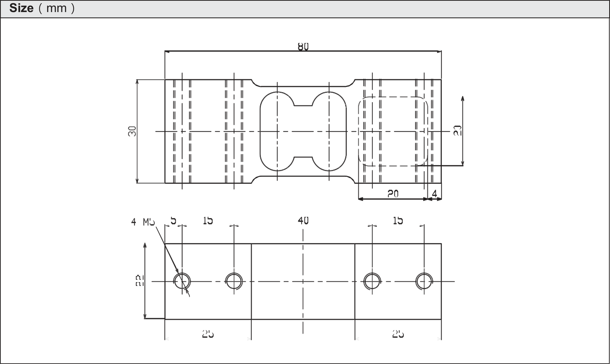Click the 80 overall length dimension label
This screenshot has width=610, height=364.
pos(303,47)
